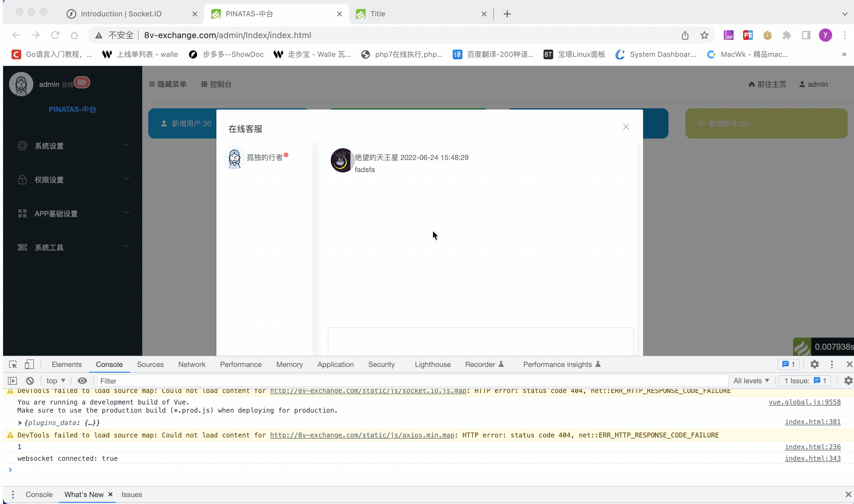
Task: Toggle the DevTools console filter input
Action: [109, 380]
